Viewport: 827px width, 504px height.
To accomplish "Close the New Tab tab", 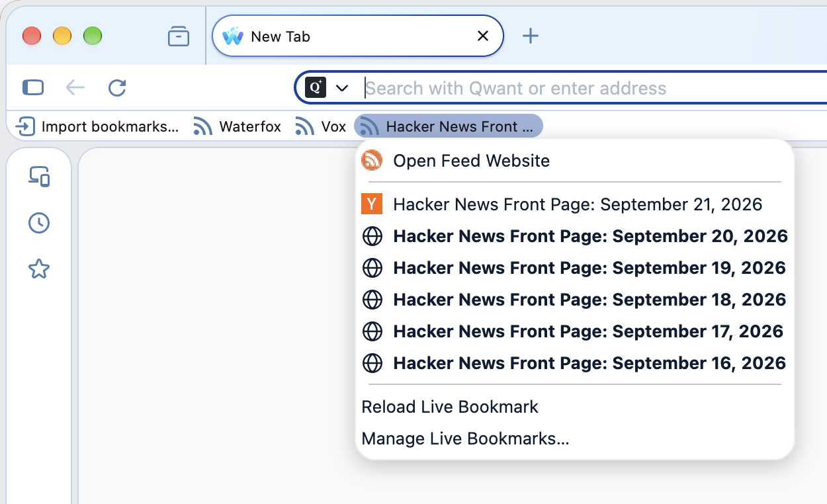I will coord(483,36).
